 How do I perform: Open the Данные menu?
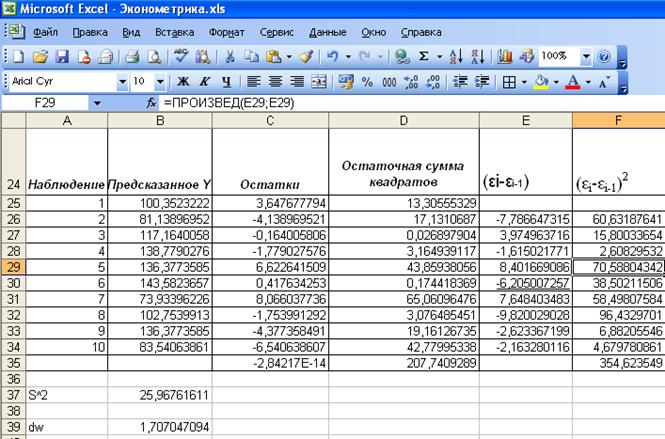point(328,32)
